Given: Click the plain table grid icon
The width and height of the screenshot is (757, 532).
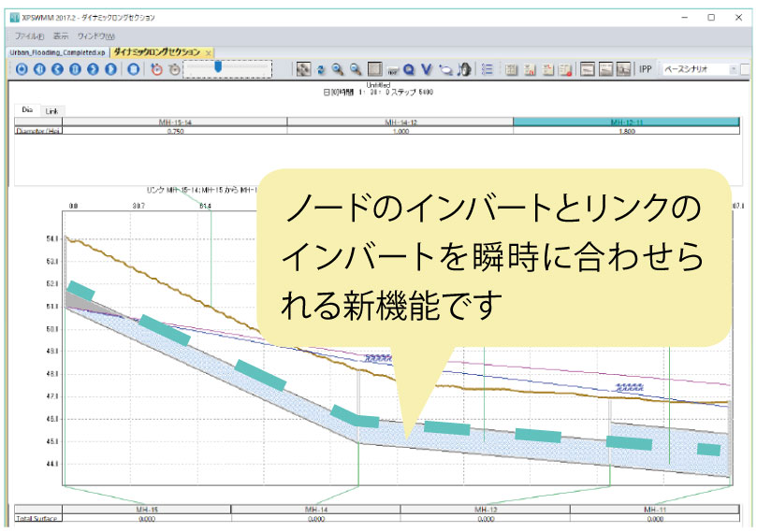Looking at the screenshot, I should 512,70.
